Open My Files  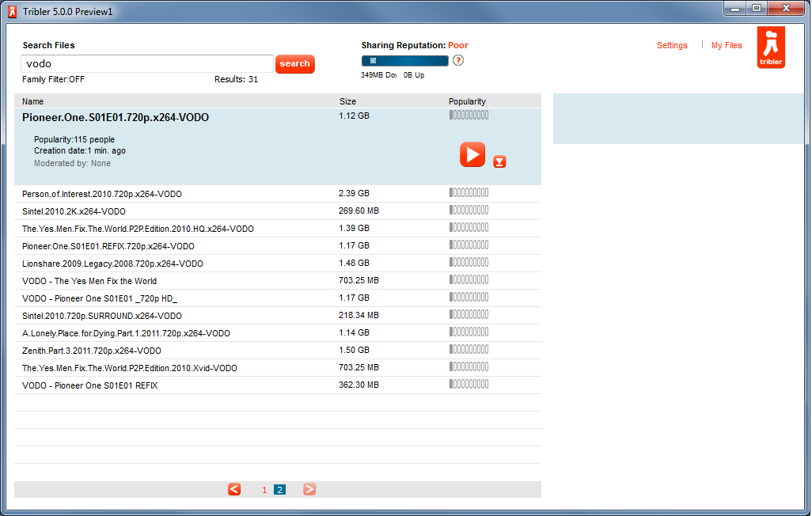pyautogui.click(x=726, y=45)
